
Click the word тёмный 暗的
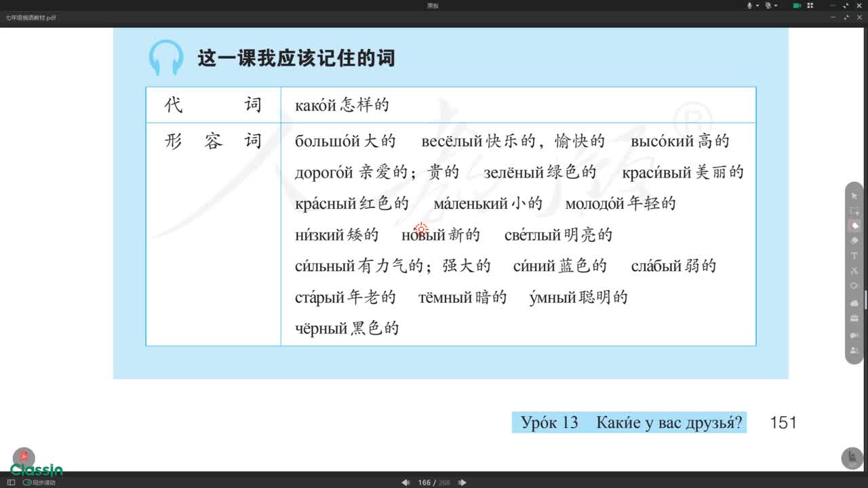[462, 297]
